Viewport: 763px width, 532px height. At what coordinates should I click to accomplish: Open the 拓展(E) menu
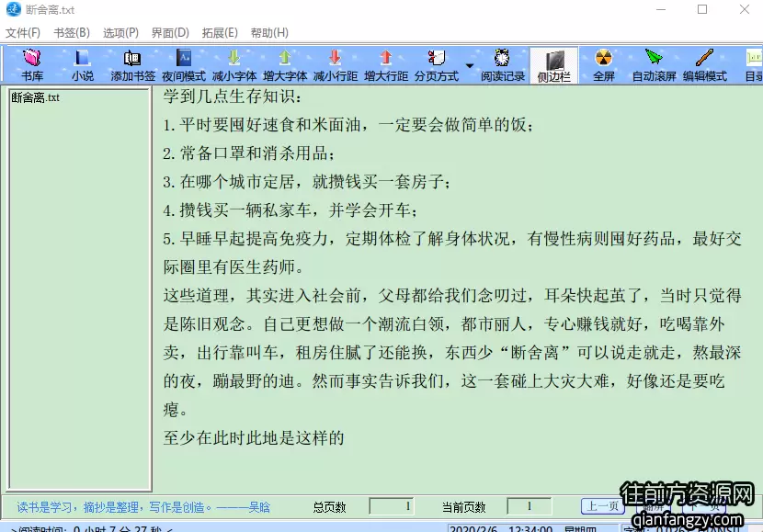[220, 32]
